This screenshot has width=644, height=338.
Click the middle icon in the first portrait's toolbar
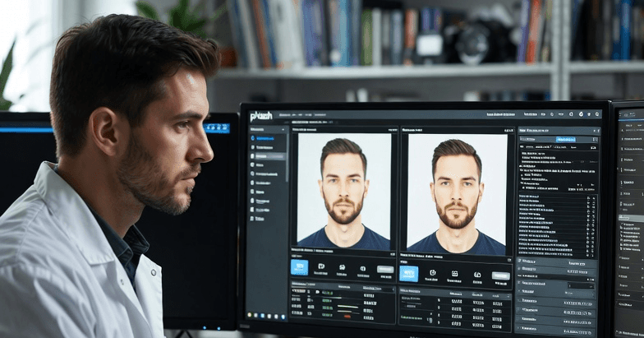[342, 267]
